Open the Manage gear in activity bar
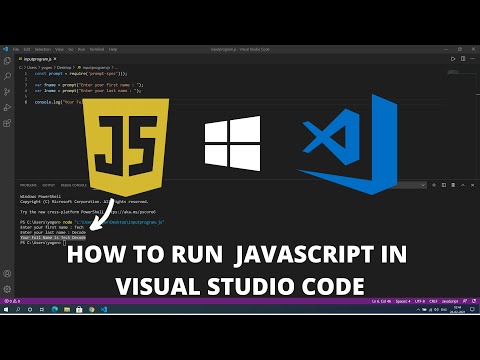The width and height of the screenshot is (480, 360). point(7,289)
